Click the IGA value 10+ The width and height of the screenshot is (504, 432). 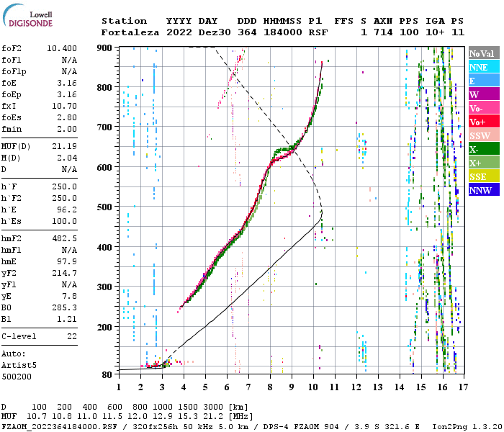pyautogui.click(x=435, y=32)
